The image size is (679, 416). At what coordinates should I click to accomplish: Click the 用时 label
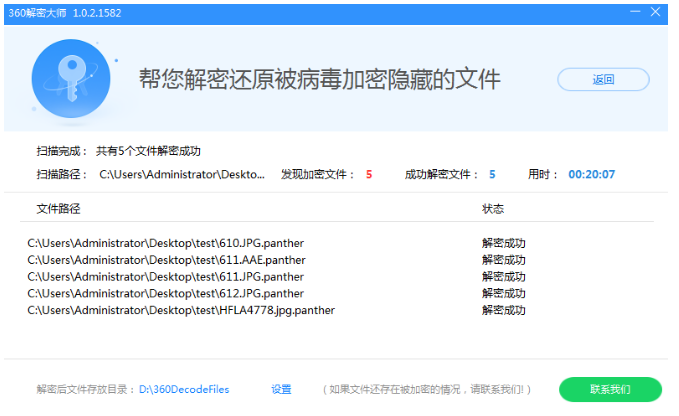[543, 174]
